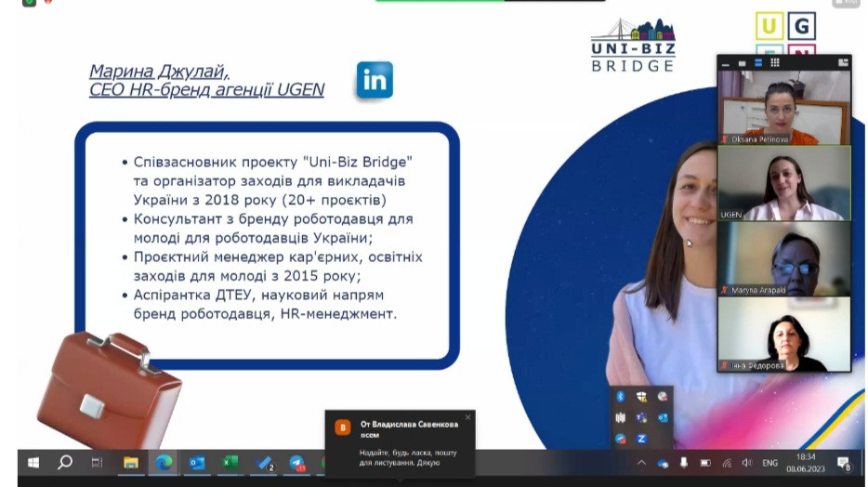Click the OneDrive cloud tray icon

(x=663, y=463)
